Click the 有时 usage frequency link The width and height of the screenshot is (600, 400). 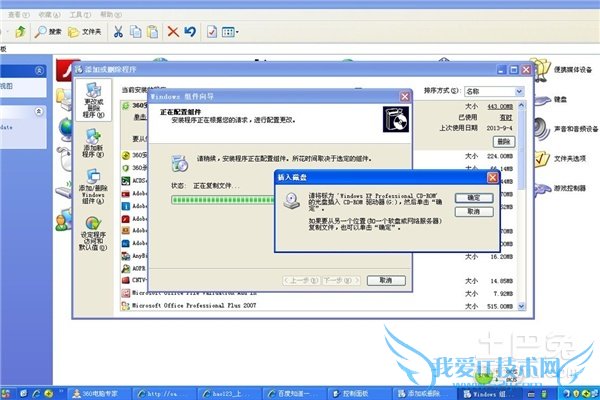[506, 117]
